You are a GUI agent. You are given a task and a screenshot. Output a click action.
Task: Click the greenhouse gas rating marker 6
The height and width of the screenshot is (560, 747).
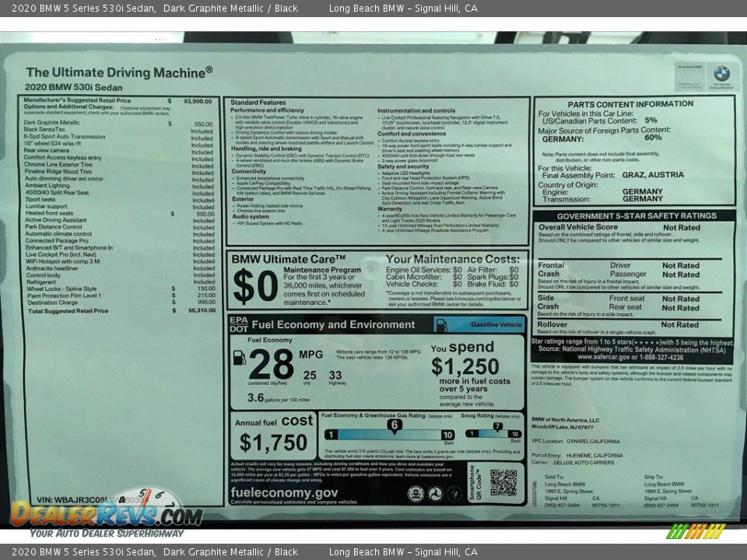[394, 425]
